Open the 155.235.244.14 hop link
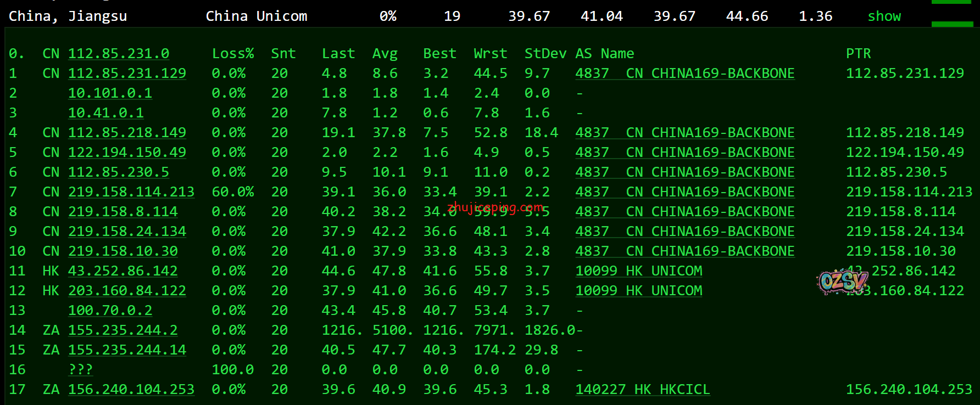Screen dimensions: 980x405 coord(127,350)
